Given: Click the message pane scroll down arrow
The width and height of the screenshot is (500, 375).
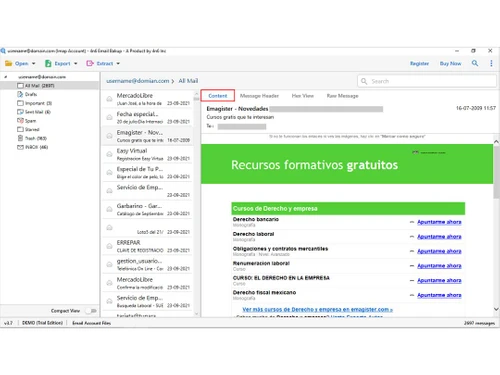Looking at the screenshot, I should 496,309.
